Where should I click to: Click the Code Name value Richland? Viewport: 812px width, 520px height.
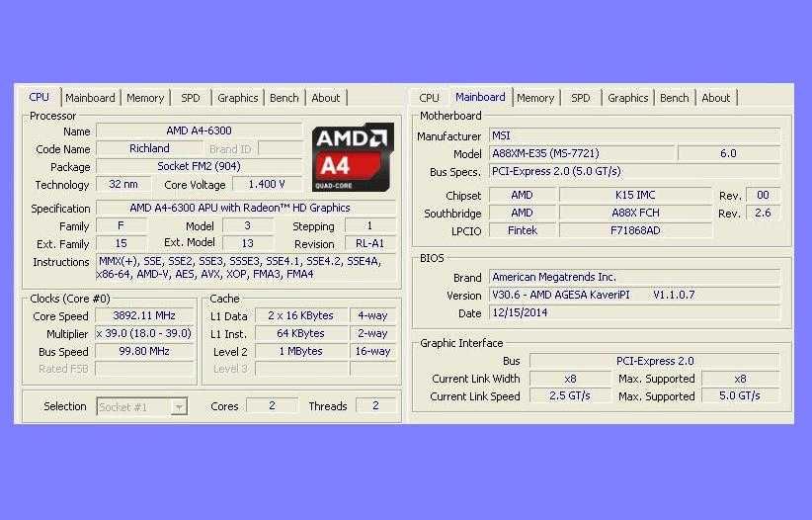pos(150,149)
